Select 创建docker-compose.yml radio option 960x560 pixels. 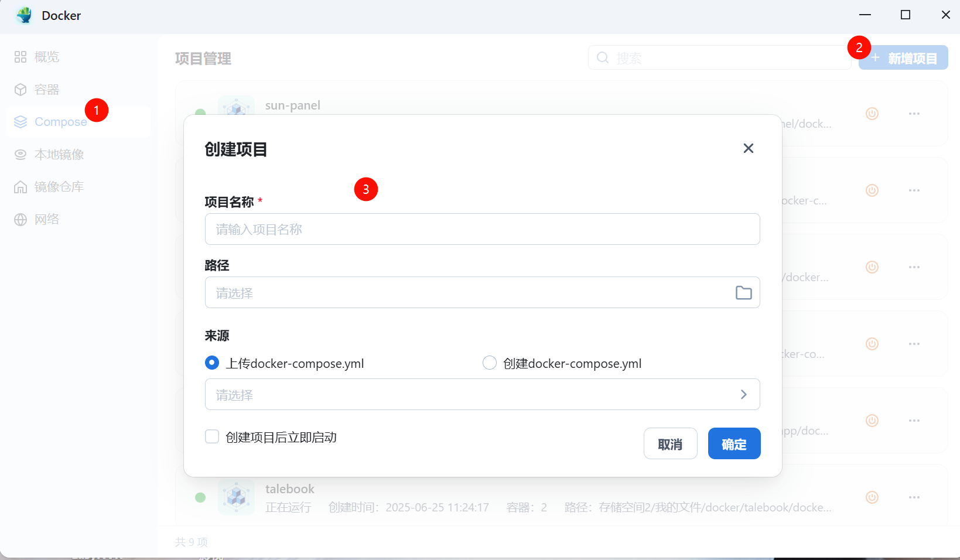point(490,363)
